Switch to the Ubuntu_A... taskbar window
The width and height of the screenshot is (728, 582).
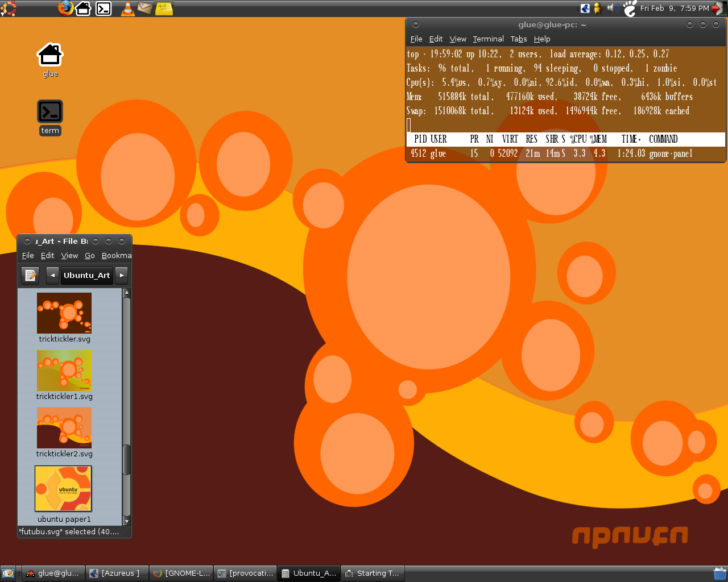[x=309, y=573]
